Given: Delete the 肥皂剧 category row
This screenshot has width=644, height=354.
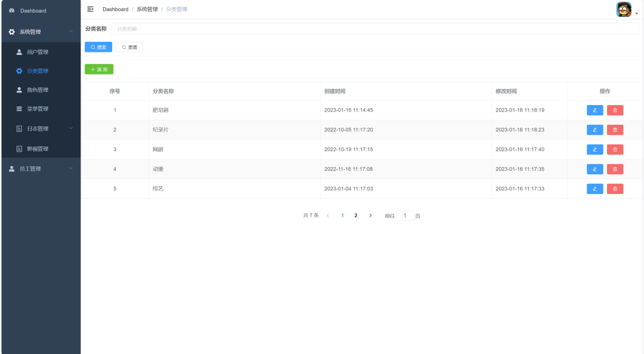Looking at the screenshot, I should (615, 110).
